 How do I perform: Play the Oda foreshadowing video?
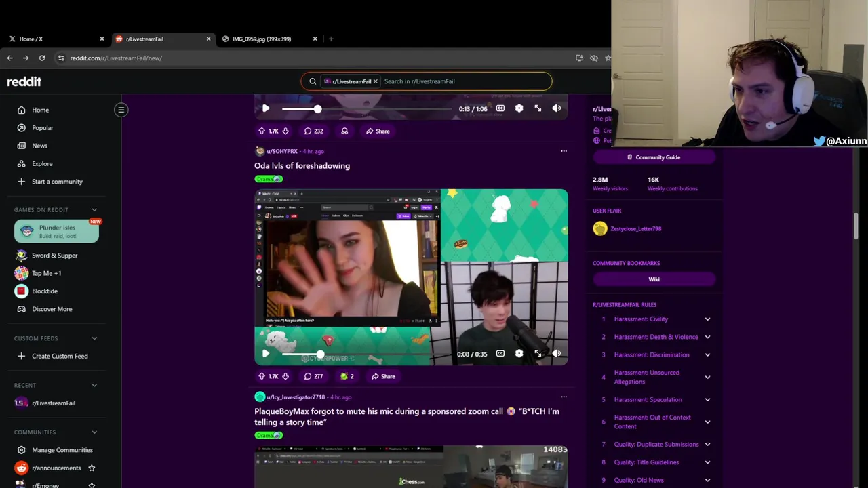coord(266,353)
